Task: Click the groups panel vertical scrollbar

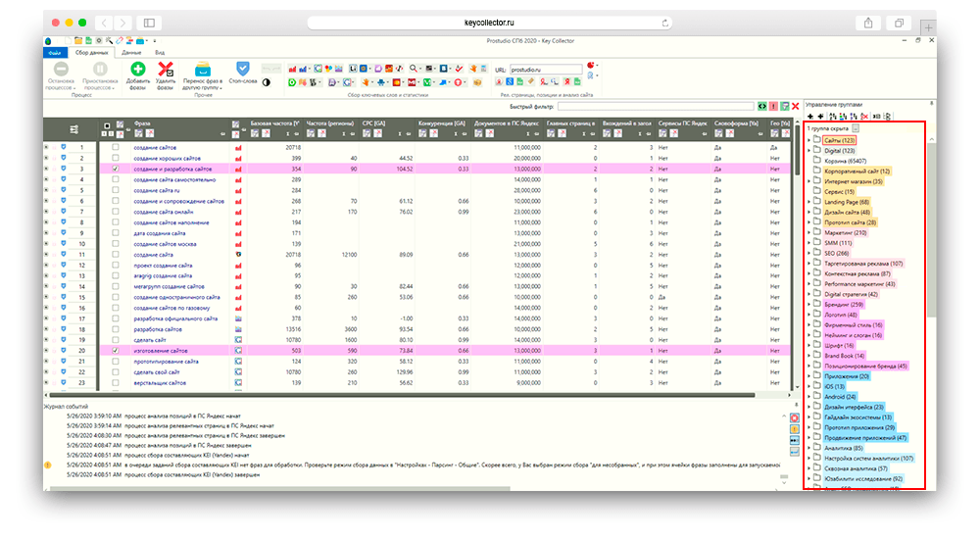Action: point(931,229)
